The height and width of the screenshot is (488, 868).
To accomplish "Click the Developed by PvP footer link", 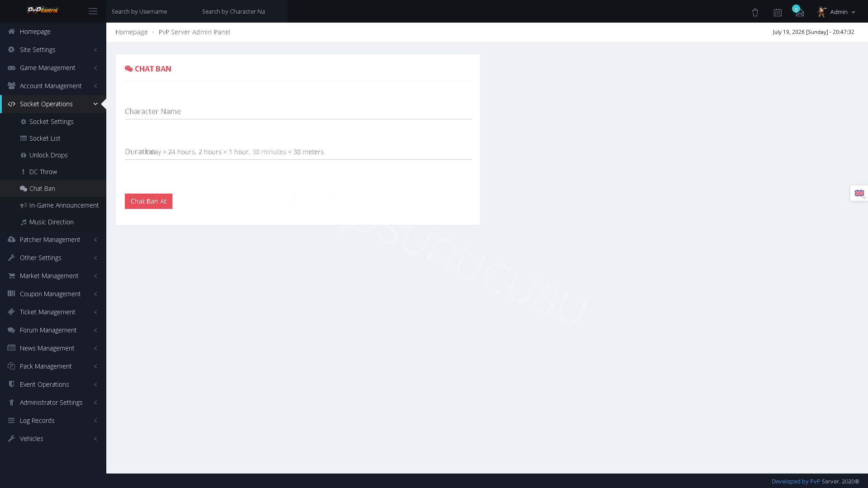I will point(796,481).
